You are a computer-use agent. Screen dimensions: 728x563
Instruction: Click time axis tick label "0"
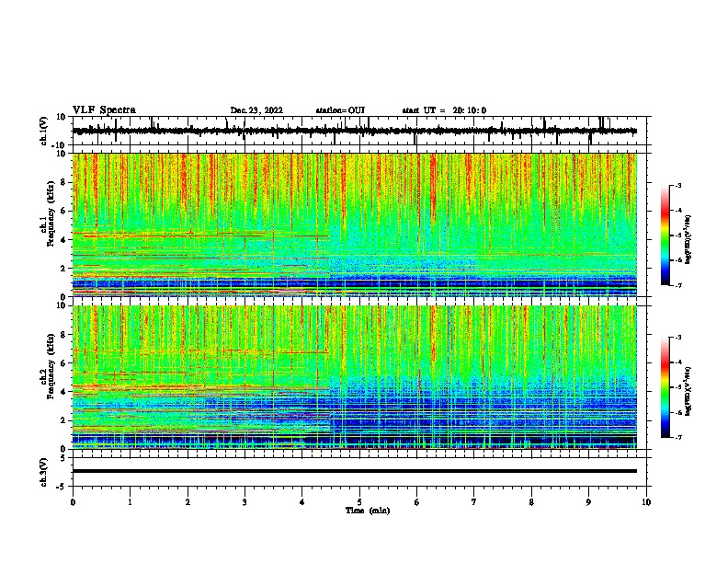(73, 502)
